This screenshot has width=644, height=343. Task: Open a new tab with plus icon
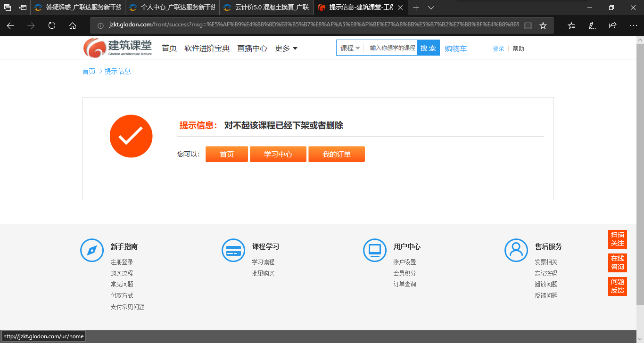[416, 8]
